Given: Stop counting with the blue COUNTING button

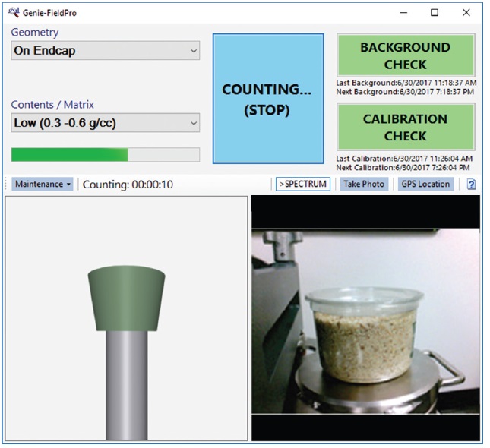Looking at the screenshot, I should tap(267, 99).
